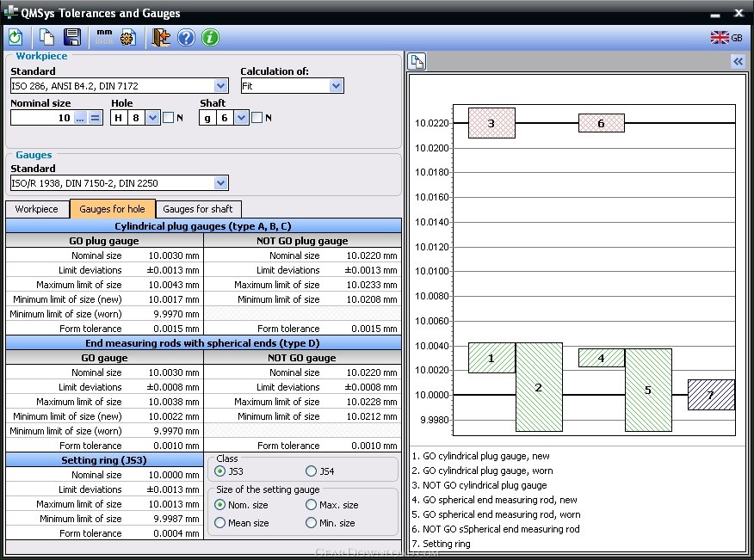Click chart bar 1 for new GO plug gauge
The height and width of the screenshot is (560, 754).
491,358
